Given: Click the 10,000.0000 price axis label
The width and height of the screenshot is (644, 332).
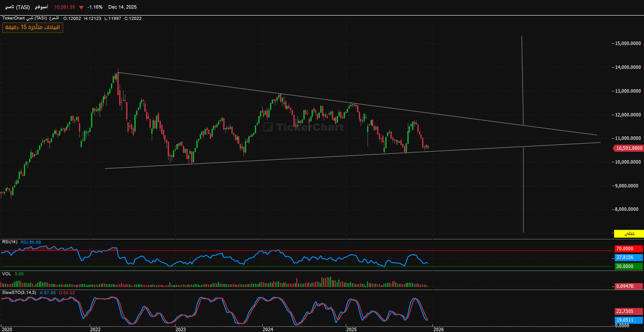Looking at the screenshot, I should pos(629,162).
